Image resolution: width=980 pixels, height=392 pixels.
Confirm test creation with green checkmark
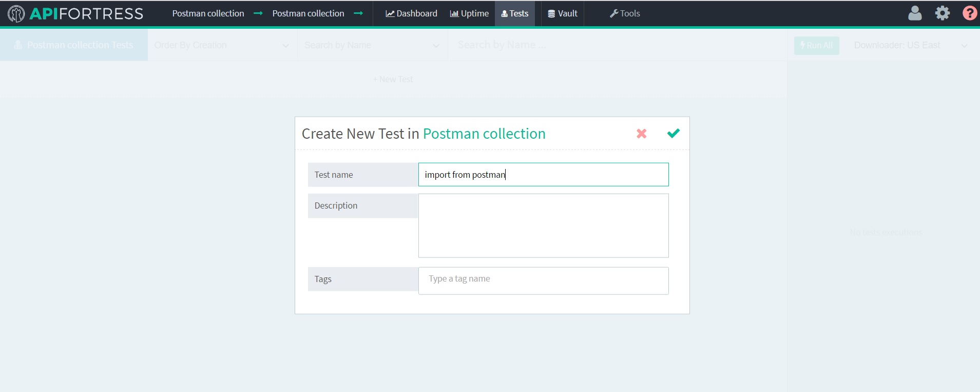pyautogui.click(x=673, y=134)
